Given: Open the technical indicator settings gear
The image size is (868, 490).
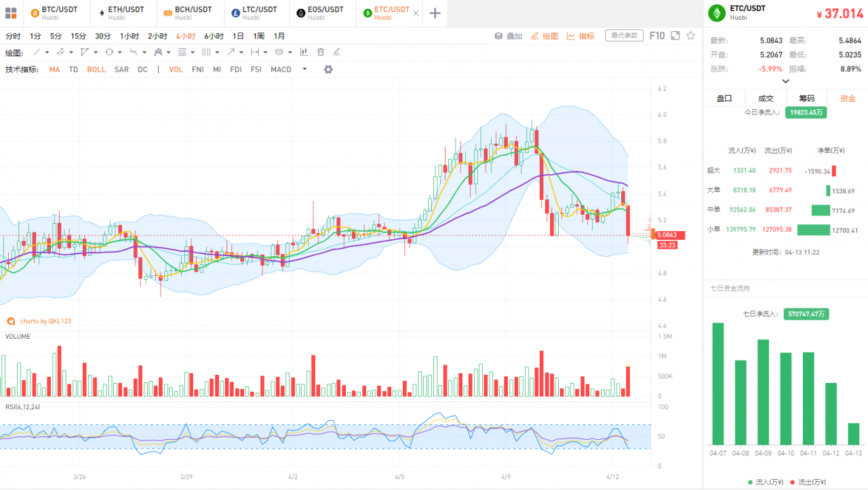Looking at the screenshot, I should (328, 69).
